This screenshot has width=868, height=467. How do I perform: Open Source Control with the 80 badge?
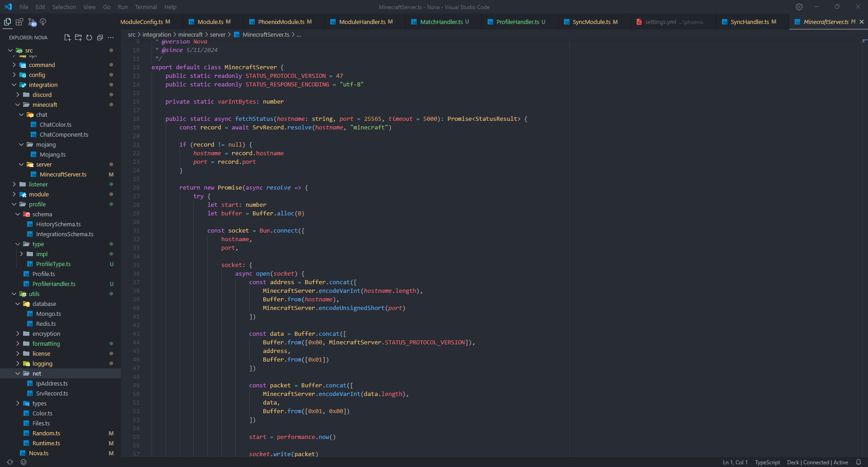pos(32,22)
